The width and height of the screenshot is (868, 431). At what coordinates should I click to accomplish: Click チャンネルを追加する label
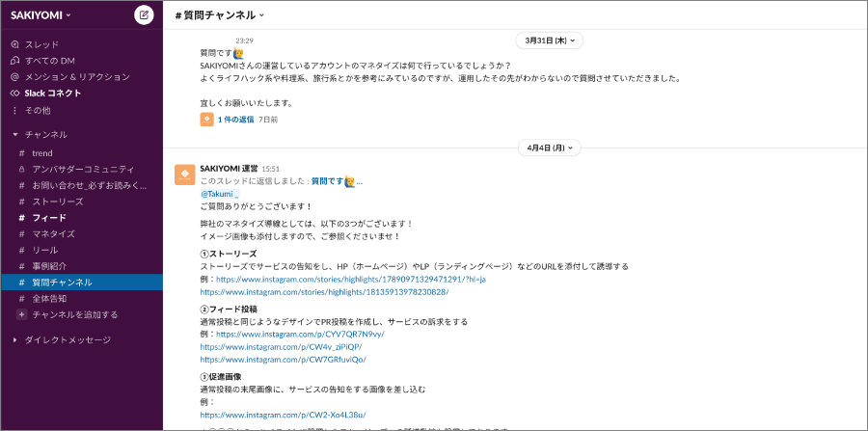click(x=74, y=314)
